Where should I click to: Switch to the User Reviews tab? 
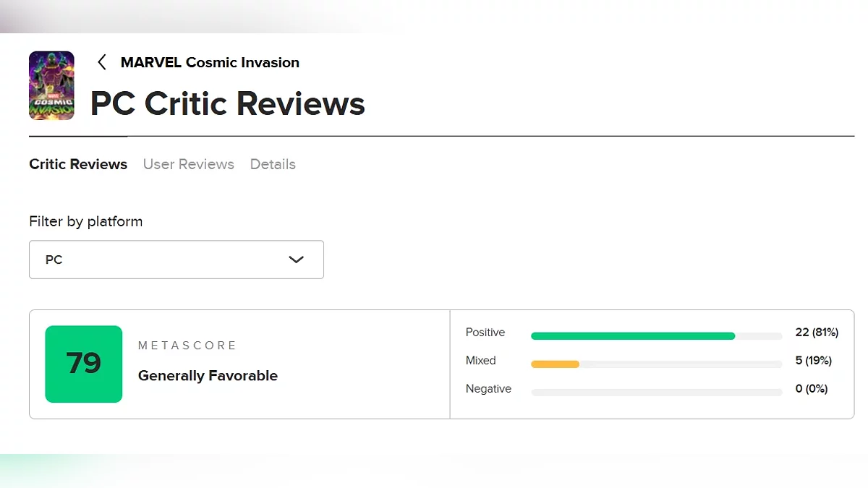pyautogui.click(x=189, y=164)
